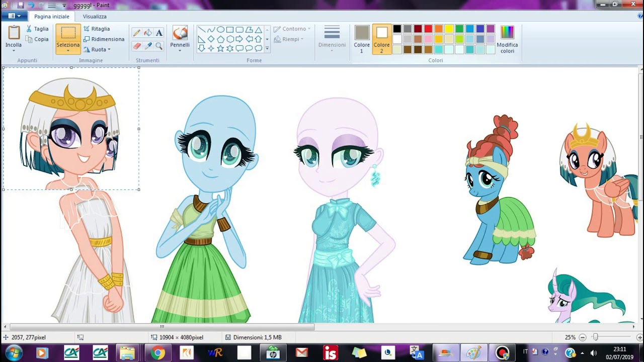
Task: Open the Contorno outline dropdown
Action: coord(292,29)
